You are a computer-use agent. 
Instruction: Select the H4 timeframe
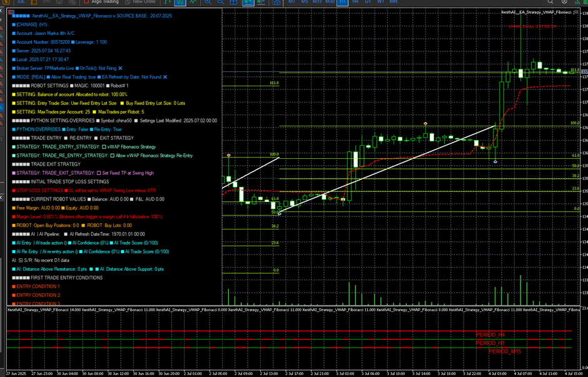[355, 1]
